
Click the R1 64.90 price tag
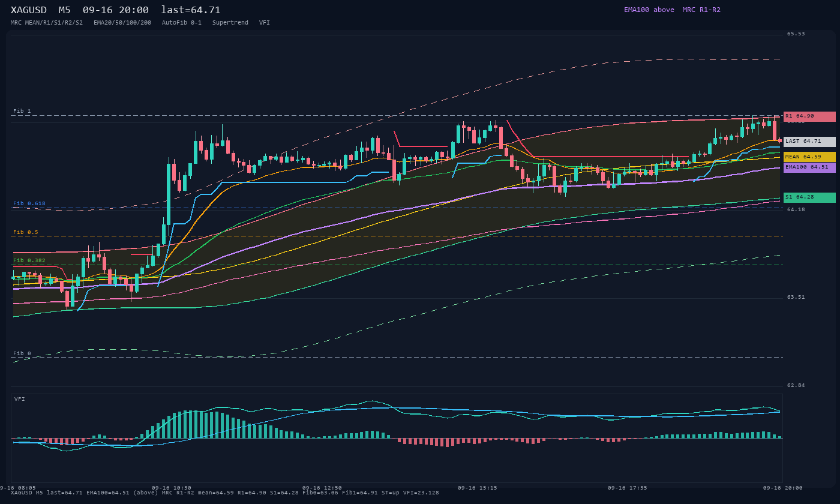809,116
